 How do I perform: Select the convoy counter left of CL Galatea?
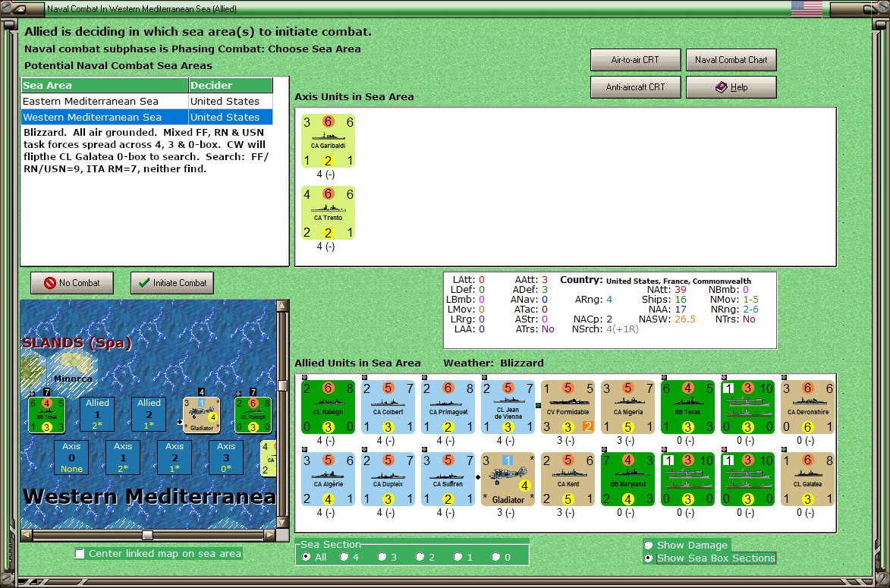tap(747, 479)
